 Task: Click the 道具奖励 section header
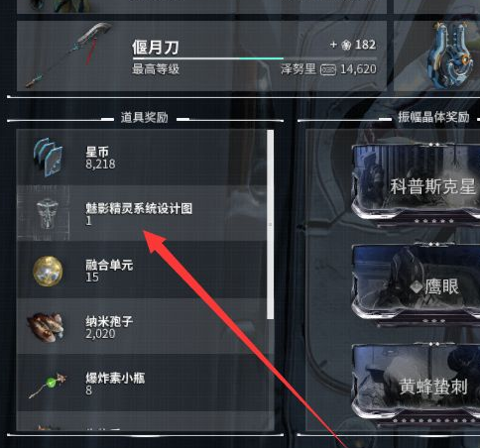tap(144, 117)
